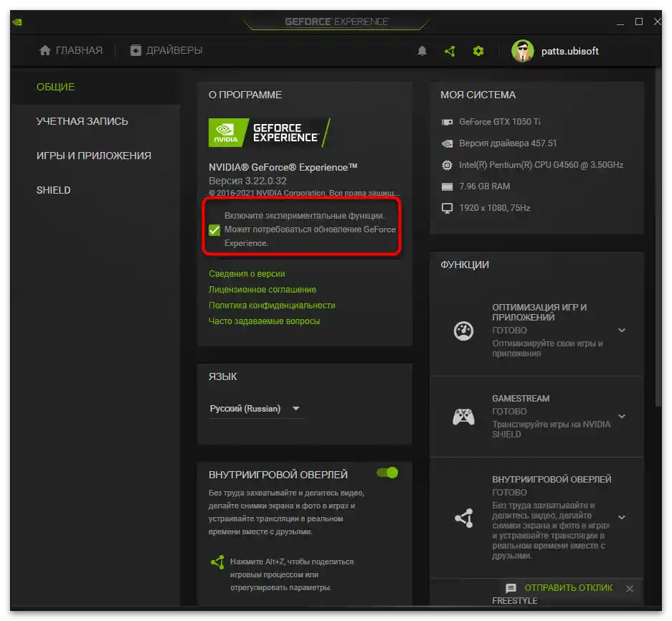Click the patts.ubisoft user avatar

tap(522, 51)
